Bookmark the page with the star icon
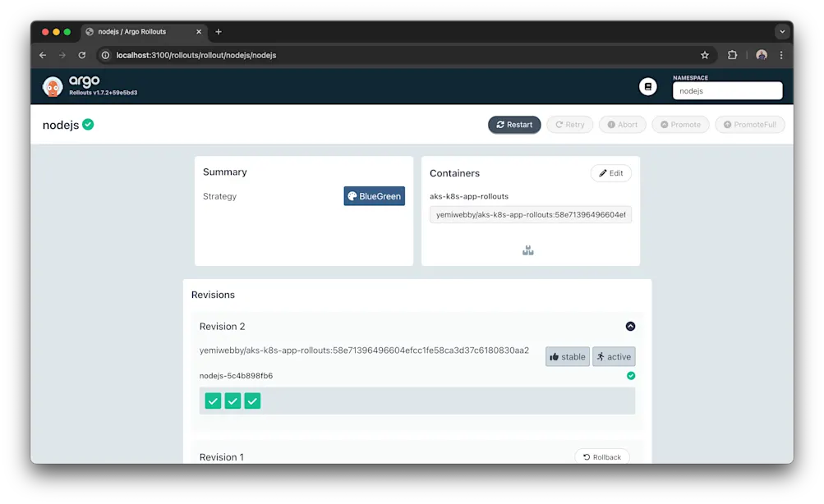Image resolution: width=824 pixels, height=504 pixels. click(x=704, y=55)
